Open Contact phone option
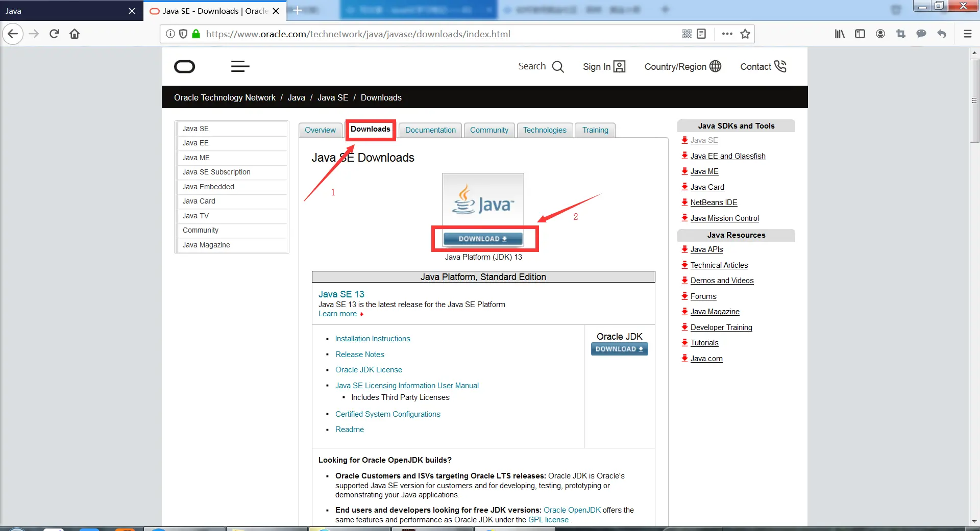This screenshot has width=980, height=531. pos(764,67)
